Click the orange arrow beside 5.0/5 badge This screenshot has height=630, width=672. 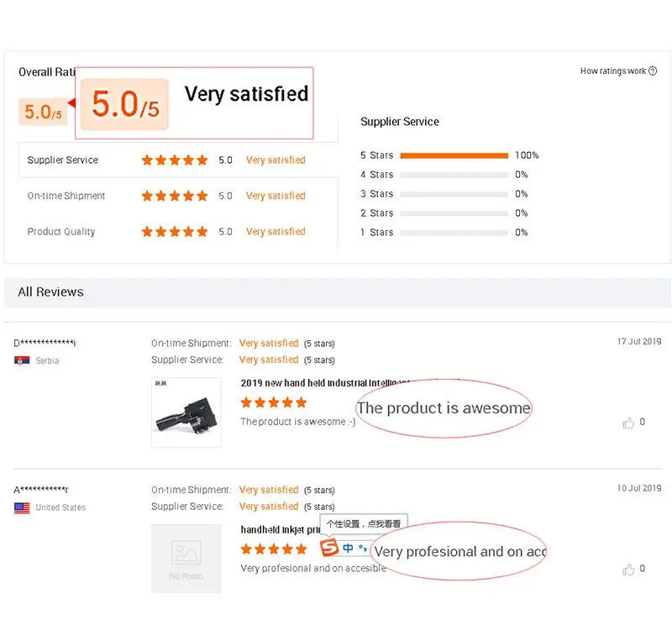(71, 103)
